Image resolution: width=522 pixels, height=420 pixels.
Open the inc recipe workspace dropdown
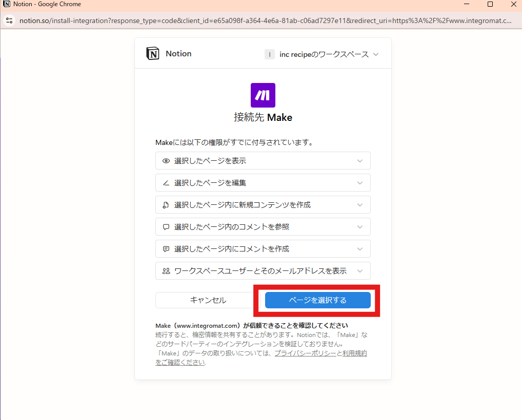click(322, 54)
